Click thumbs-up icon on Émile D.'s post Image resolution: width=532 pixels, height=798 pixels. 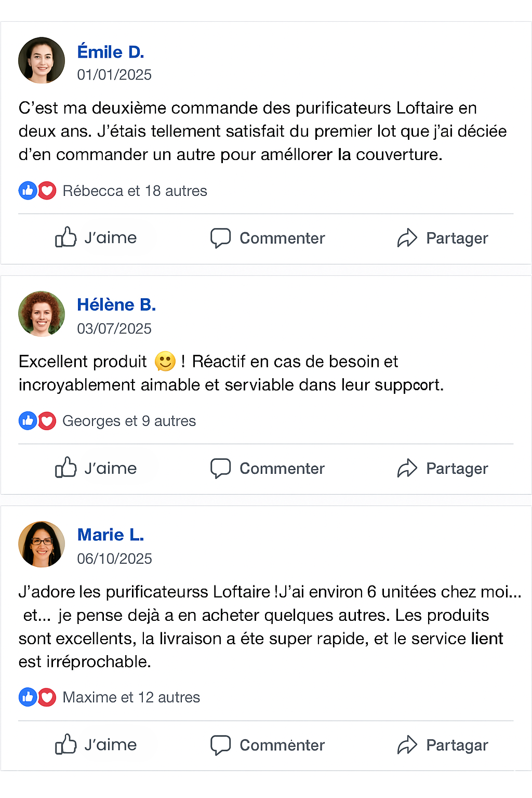[x=66, y=237]
